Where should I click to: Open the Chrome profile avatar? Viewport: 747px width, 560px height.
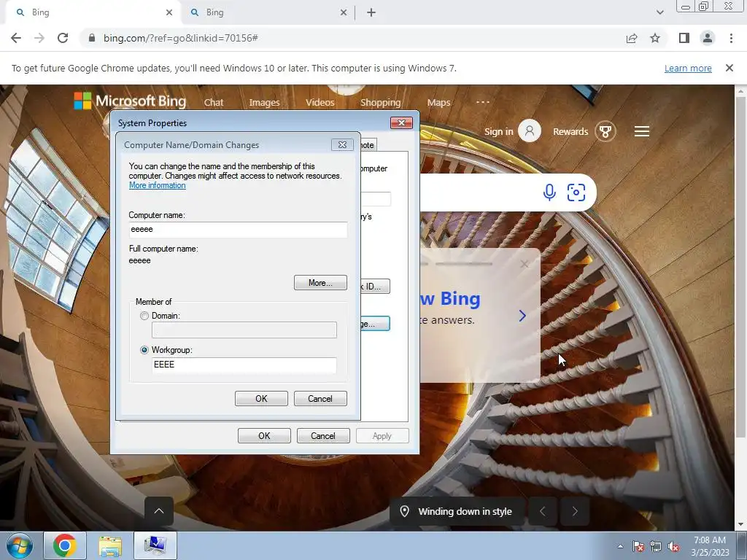[708, 38]
